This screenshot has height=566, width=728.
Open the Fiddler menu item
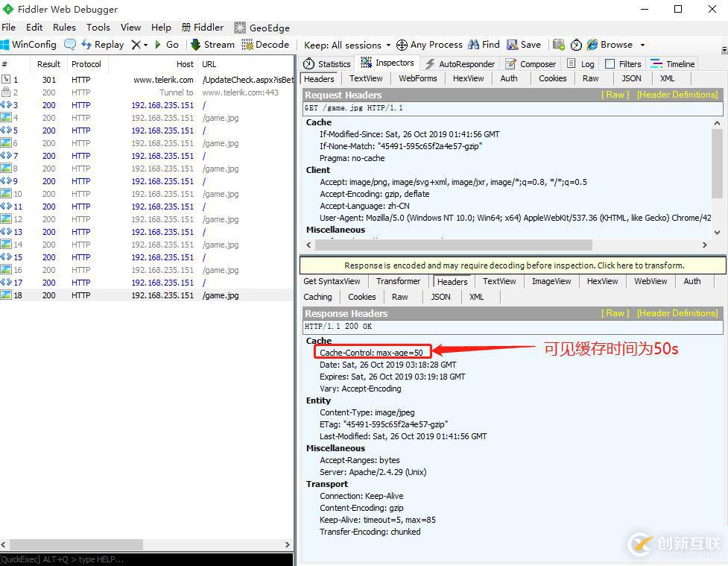[x=203, y=28]
